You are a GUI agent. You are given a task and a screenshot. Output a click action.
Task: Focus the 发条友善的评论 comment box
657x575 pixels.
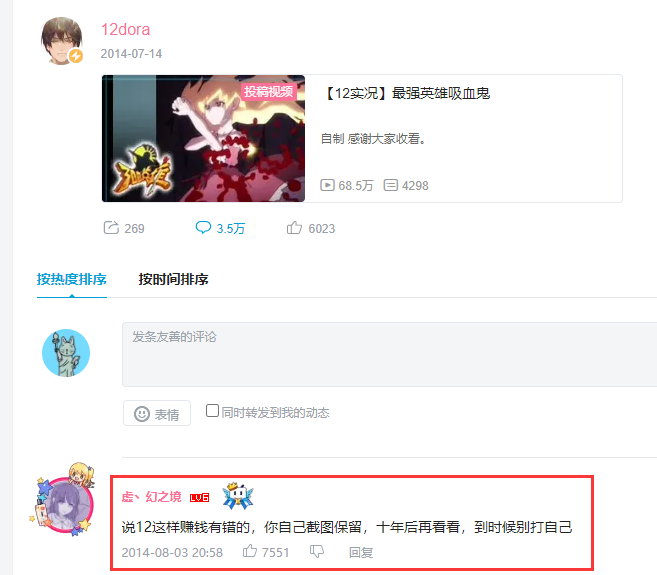point(390,354)
